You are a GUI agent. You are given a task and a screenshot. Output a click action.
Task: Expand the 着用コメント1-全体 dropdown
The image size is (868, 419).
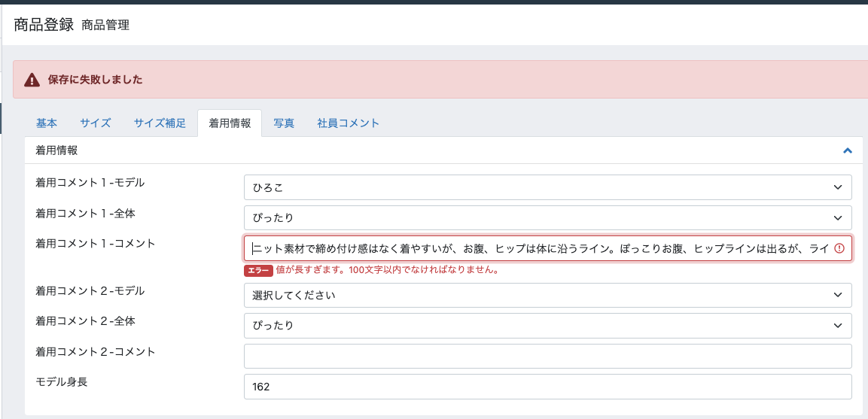(x=547, y=218)
